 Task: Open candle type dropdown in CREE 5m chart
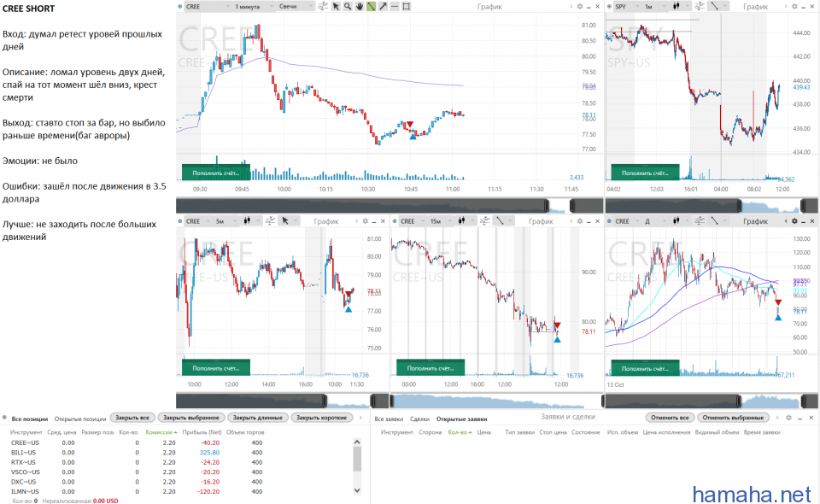tap(251, 221)
